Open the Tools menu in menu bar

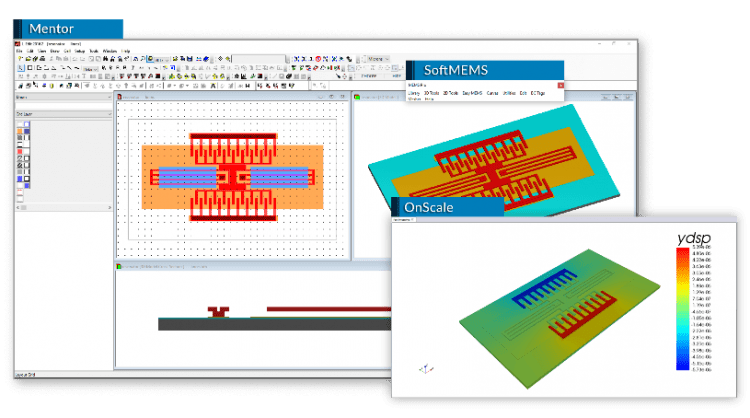click(94, 50)
